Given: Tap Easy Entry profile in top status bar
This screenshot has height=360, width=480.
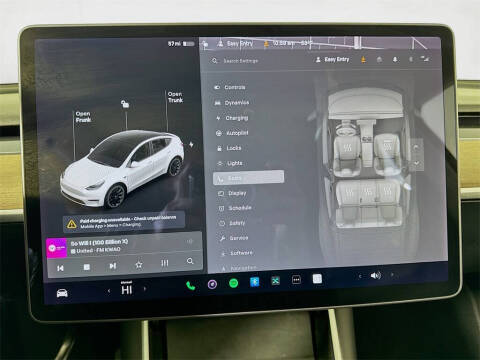Looking at the screenshot, I should pos(235,44).
